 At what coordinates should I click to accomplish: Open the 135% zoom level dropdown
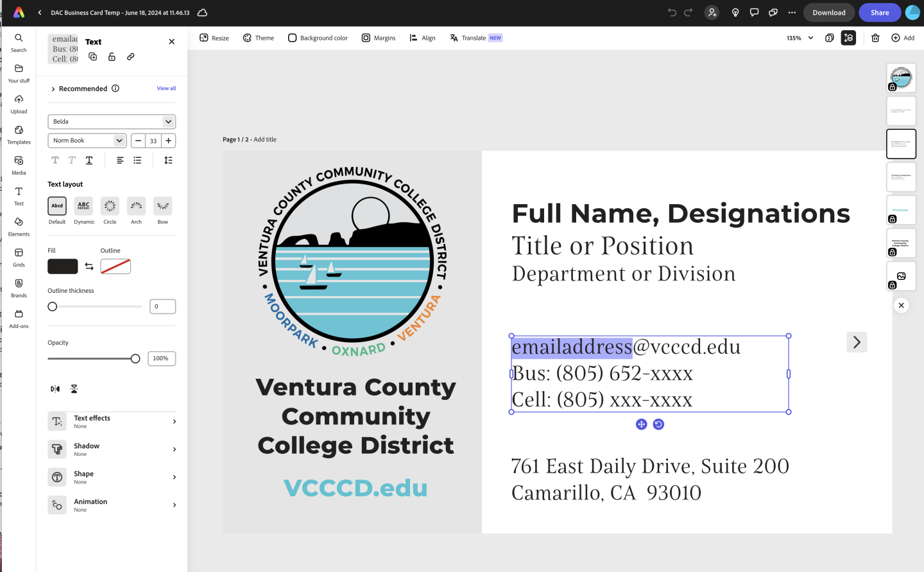pos(799,38)
